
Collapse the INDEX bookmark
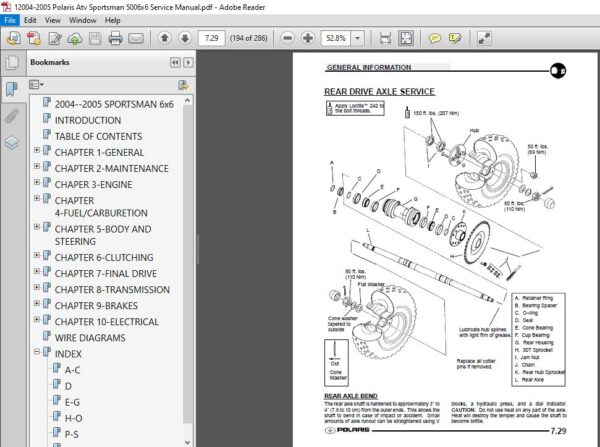coord(37,351)
